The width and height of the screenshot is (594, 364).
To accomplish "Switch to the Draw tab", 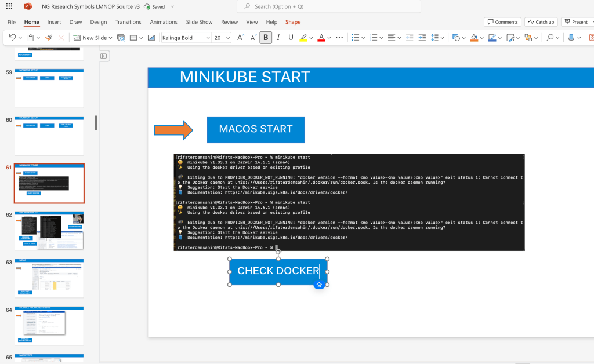I will [x=76, y=22].
